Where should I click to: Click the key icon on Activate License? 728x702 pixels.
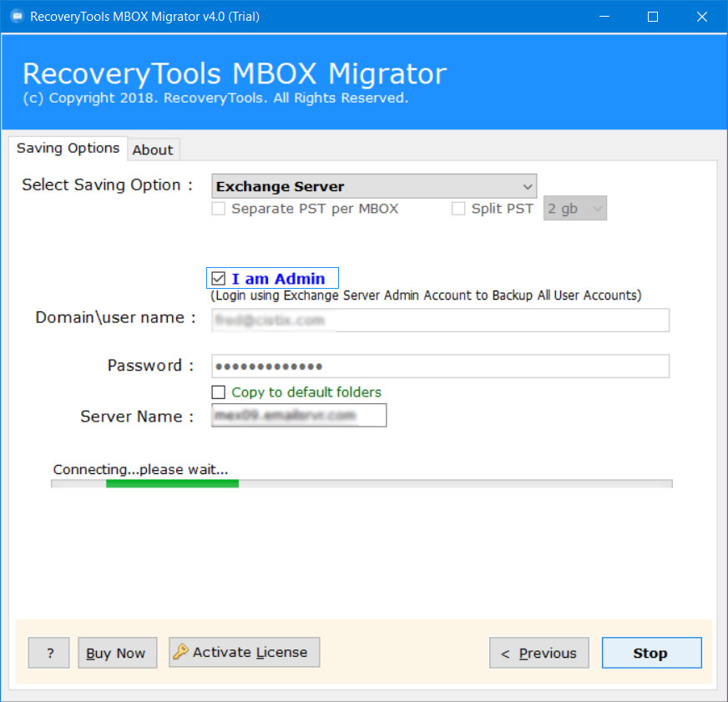coord(180,652)
